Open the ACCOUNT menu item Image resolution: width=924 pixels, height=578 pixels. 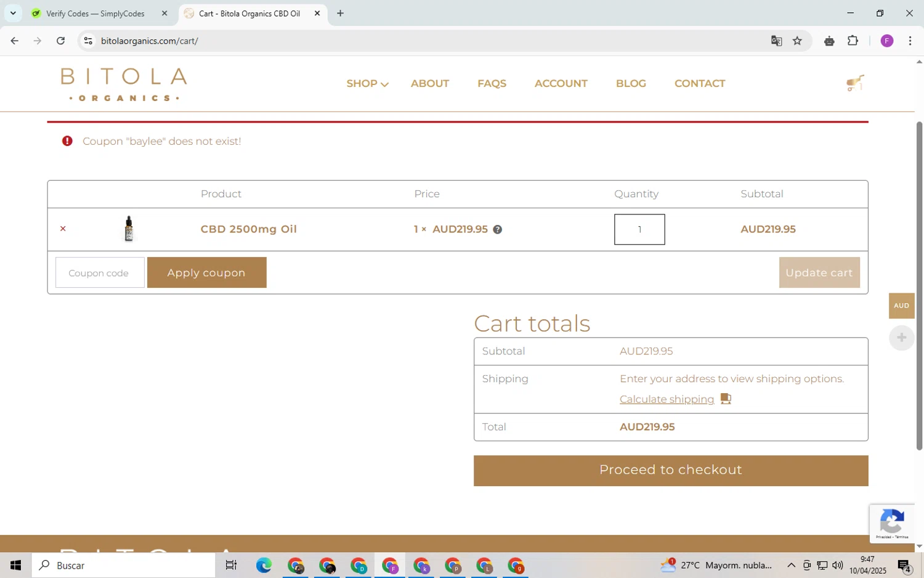[x=561, y=84]
